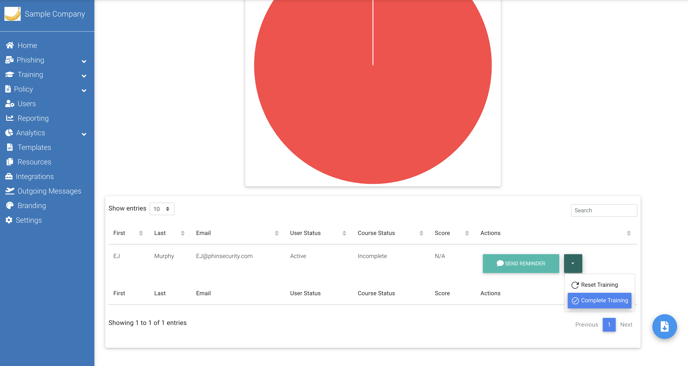Click the Home house icon
Image resolution: width=688 pixels, height=366 pixels.
point(10,45)
